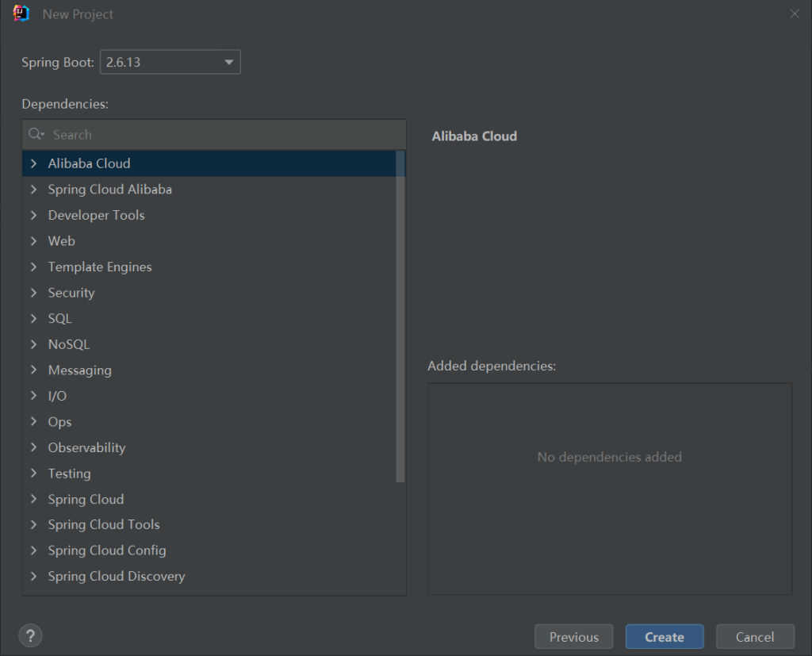Expand the Template Engines chevron
Screen dimensions: 812x656
[33, 267]
